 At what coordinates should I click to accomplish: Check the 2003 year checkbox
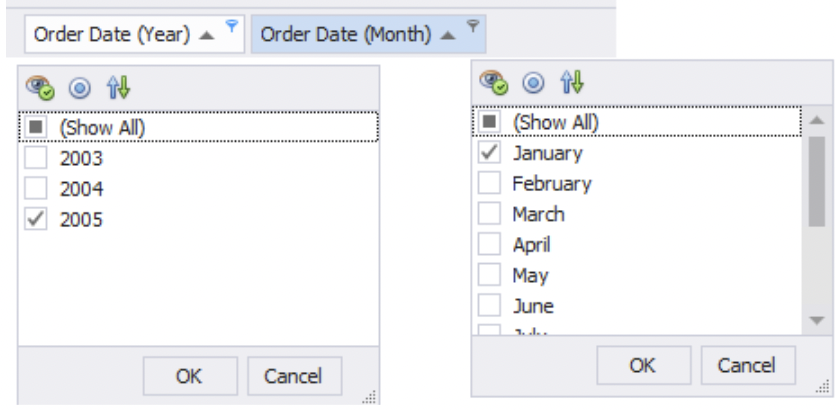click(34, 159)
